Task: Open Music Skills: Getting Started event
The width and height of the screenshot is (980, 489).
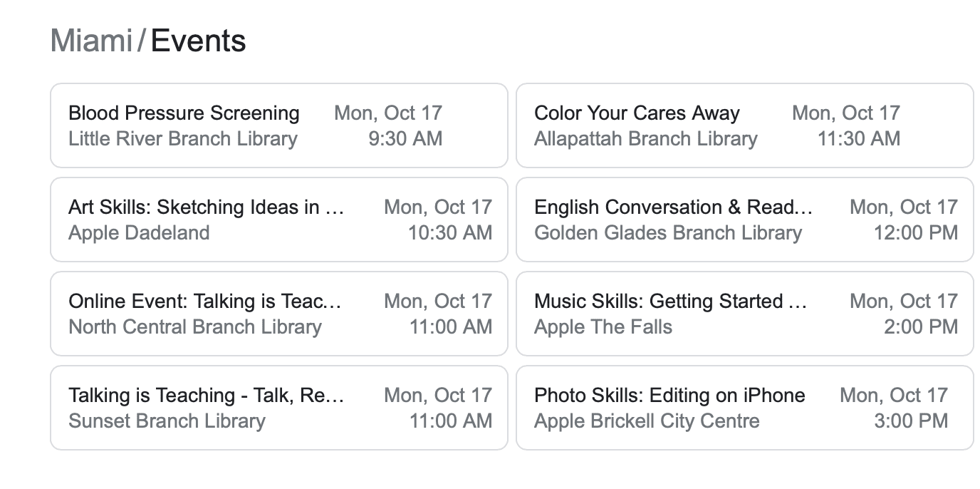Action: [745, 314]
